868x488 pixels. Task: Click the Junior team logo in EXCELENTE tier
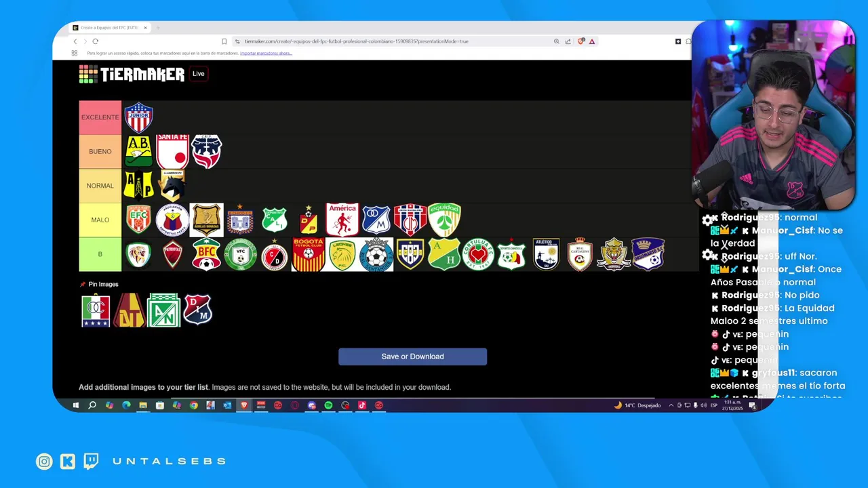click(x=138, y=117)
